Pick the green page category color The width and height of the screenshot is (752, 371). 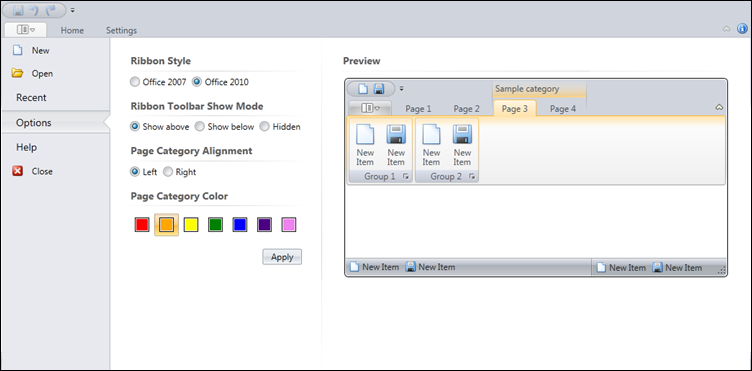(x=215, y=225)
